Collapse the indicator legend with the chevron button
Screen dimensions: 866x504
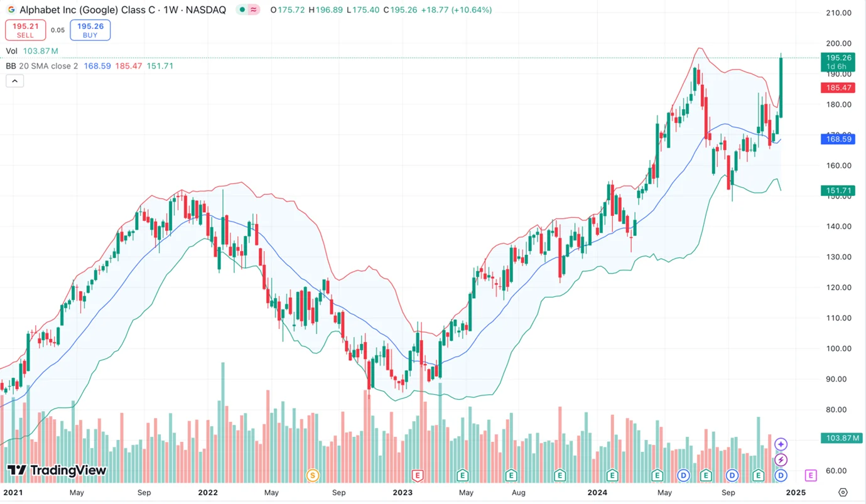14,80
